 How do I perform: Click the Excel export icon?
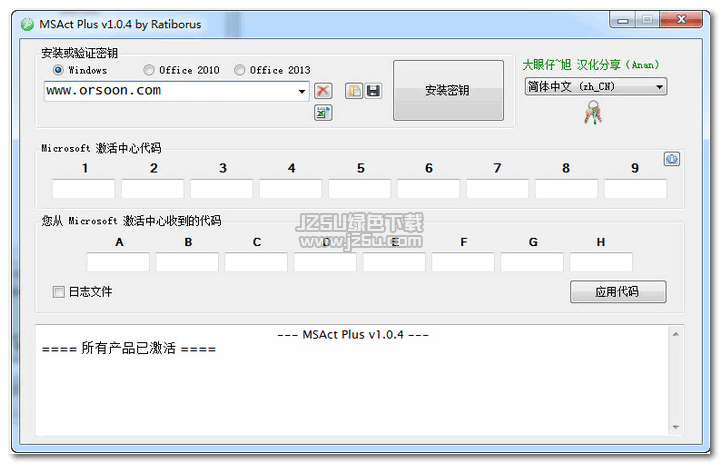tap(323, 113)
